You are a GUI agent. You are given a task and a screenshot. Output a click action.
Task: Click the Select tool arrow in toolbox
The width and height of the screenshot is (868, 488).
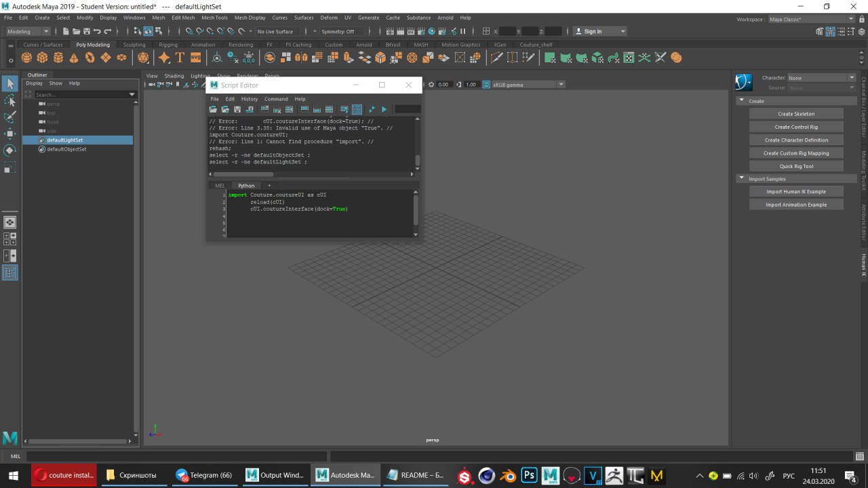(x=10, y=83)
